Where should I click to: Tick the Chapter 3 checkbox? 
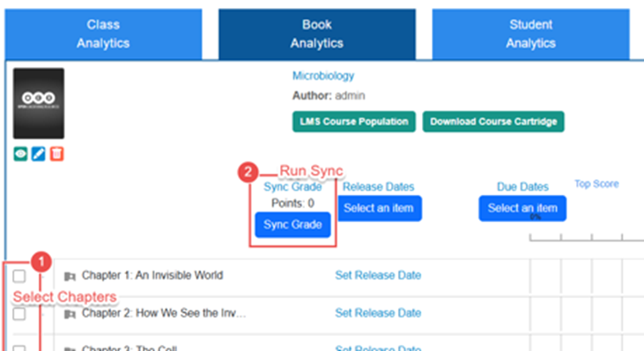[19, 348]
